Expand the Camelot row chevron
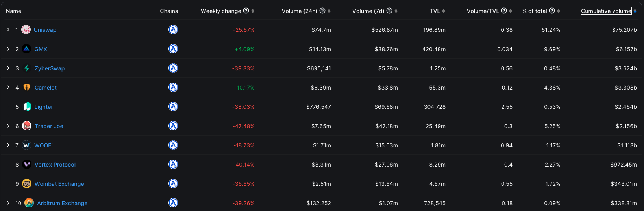Viewport: 644px width, 211px height. tap(8, 87)
